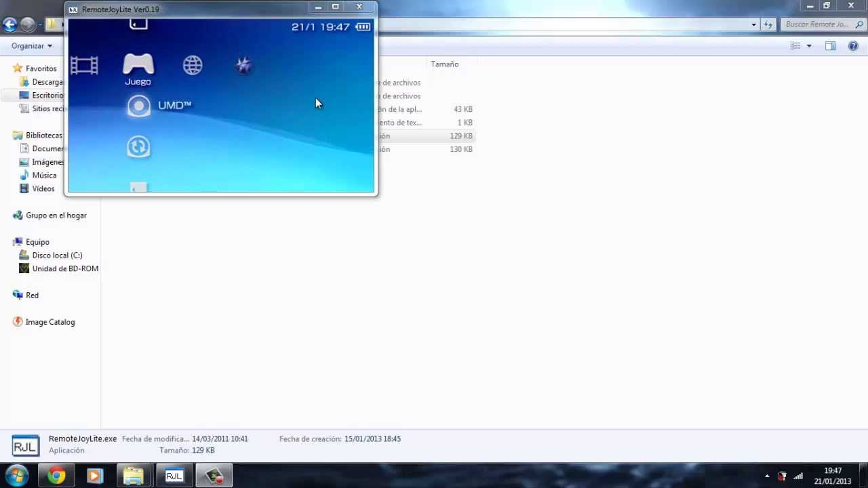The height and width of the screenshot is (488, 868).
Task: Click the Explorer back navigation arrow
Action: pos(9,25)
